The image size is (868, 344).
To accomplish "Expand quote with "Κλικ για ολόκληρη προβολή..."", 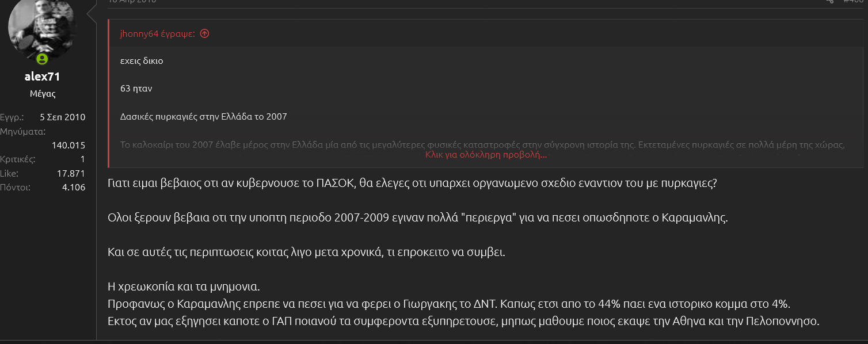I will point(486,154).
